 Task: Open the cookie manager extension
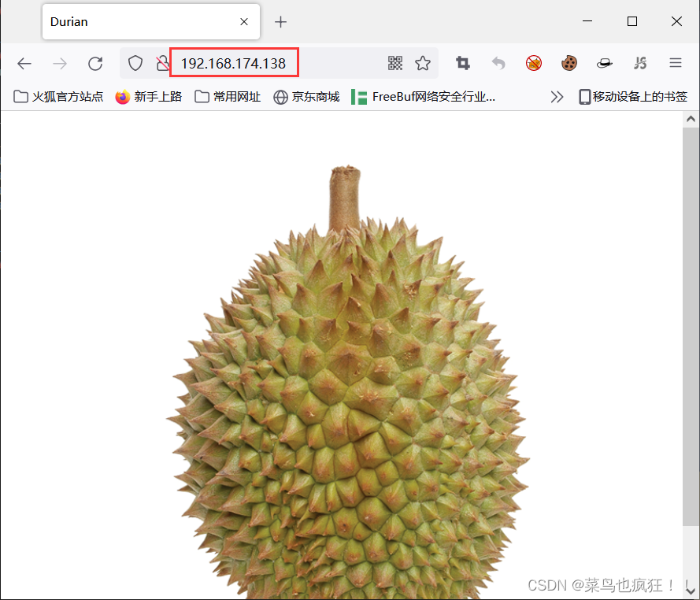tap(569, 63)
